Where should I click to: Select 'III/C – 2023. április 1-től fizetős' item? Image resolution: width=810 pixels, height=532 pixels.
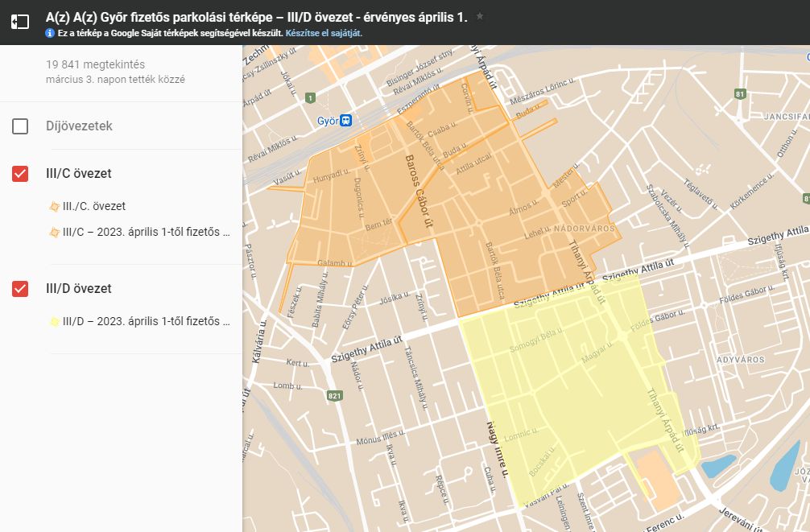pos(146,233)
